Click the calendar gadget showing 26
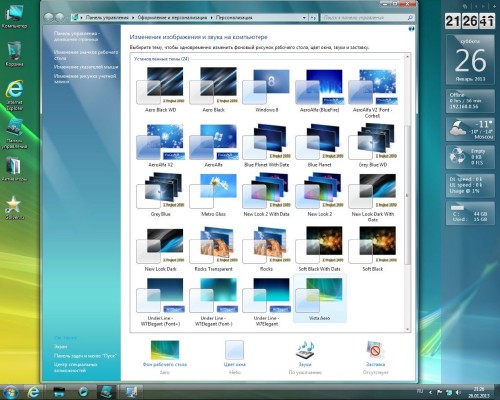Viewport: 500px width, 400px height. coord(470,59)
